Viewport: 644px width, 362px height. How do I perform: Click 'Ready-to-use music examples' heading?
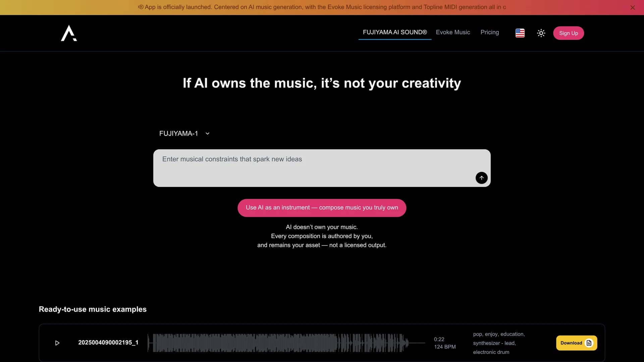(93, 309)
